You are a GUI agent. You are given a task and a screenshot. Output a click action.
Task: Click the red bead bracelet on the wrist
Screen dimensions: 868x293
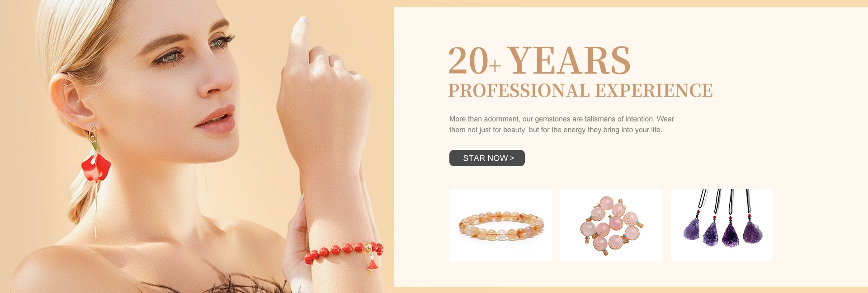(x=344, y=253)
